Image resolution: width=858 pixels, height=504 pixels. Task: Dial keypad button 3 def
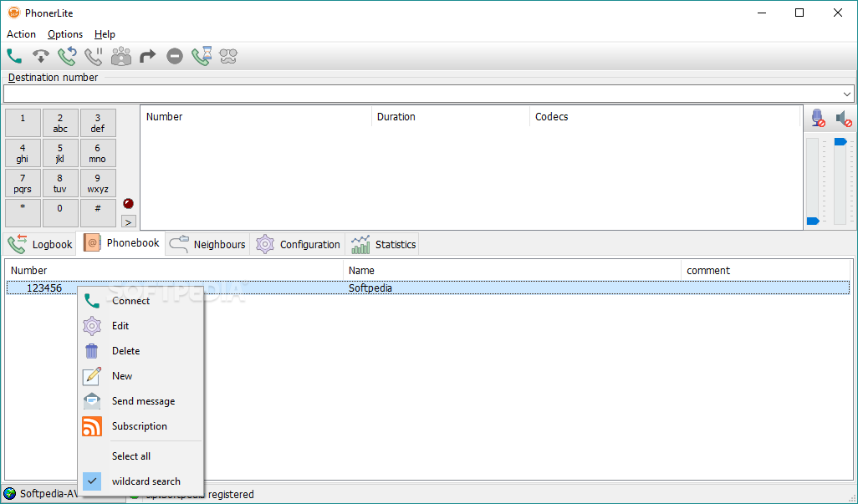(x=98, y=122)
